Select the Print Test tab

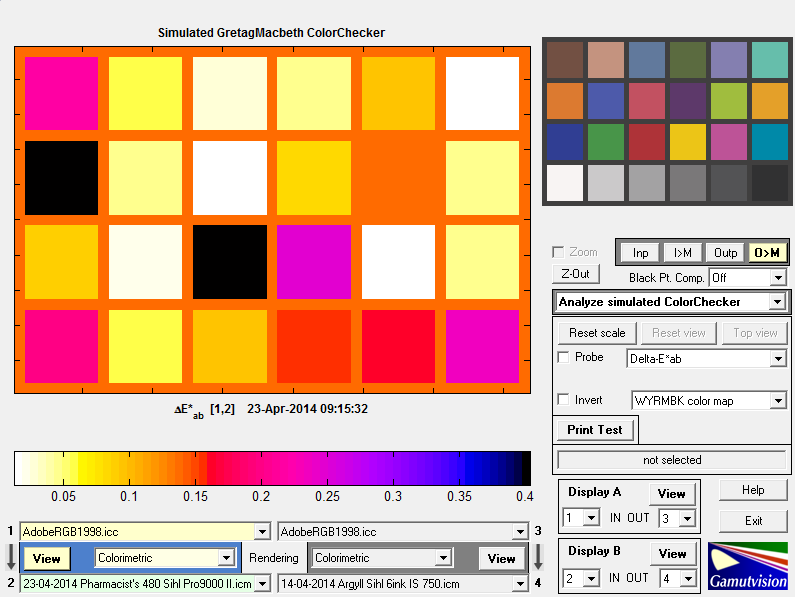(x=595, y=430)
